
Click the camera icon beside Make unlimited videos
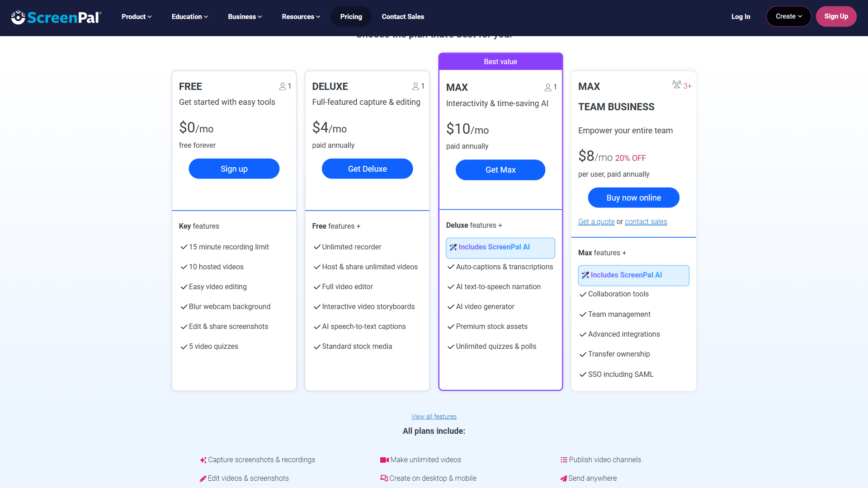tap(384, 460)
